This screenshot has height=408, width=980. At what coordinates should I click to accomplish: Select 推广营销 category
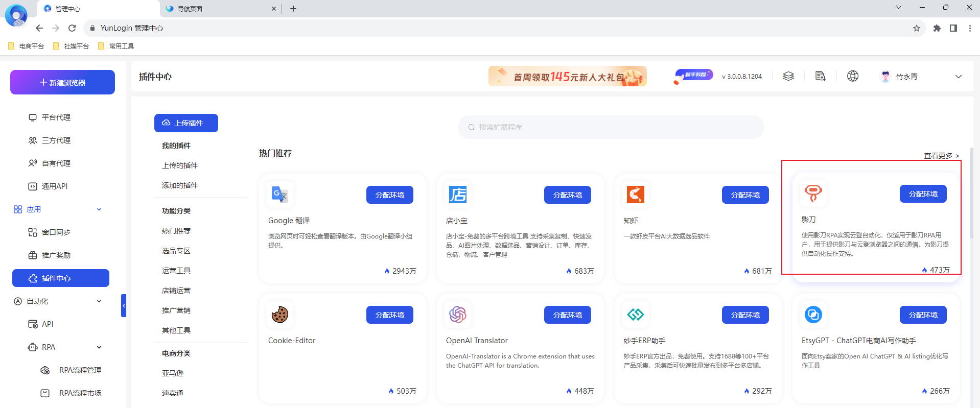[x=176, y=310]
